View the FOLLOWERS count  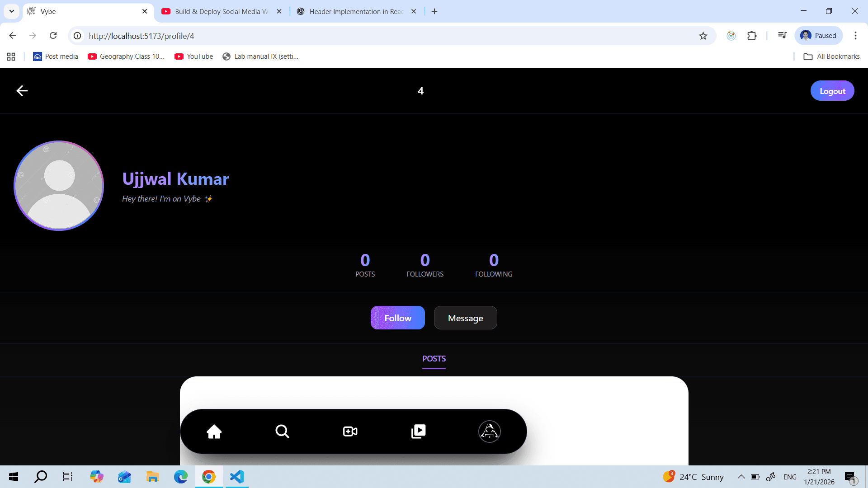425,266
